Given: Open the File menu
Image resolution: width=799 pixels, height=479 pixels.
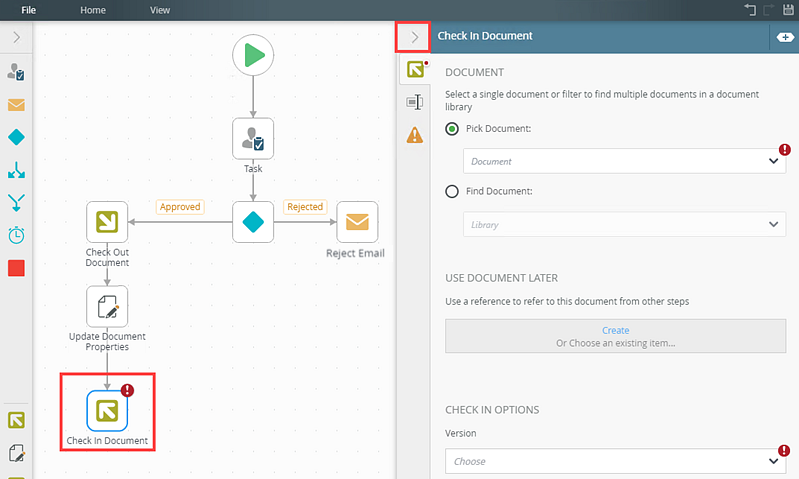Looking at the screenshot, I should (29, 10).
